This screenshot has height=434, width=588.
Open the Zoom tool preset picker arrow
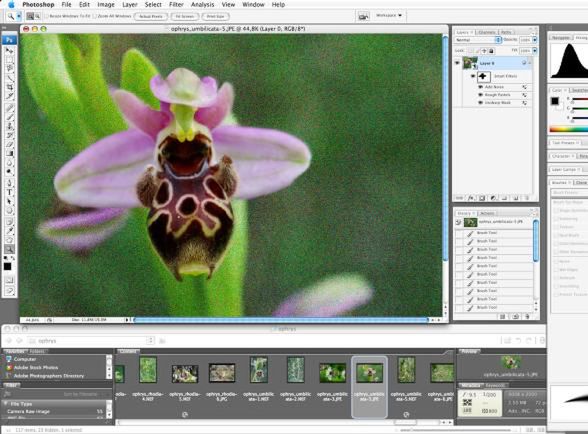(x=19, y=16)
